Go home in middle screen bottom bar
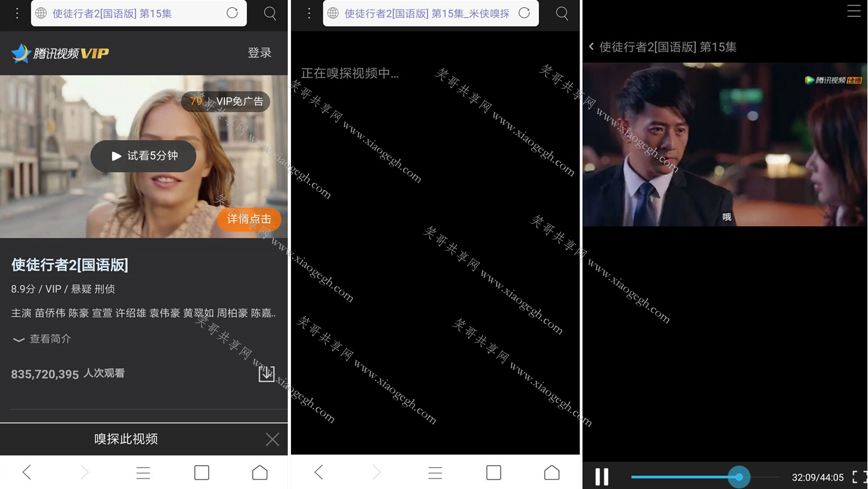The image size is (868, 489). point(552,472)
